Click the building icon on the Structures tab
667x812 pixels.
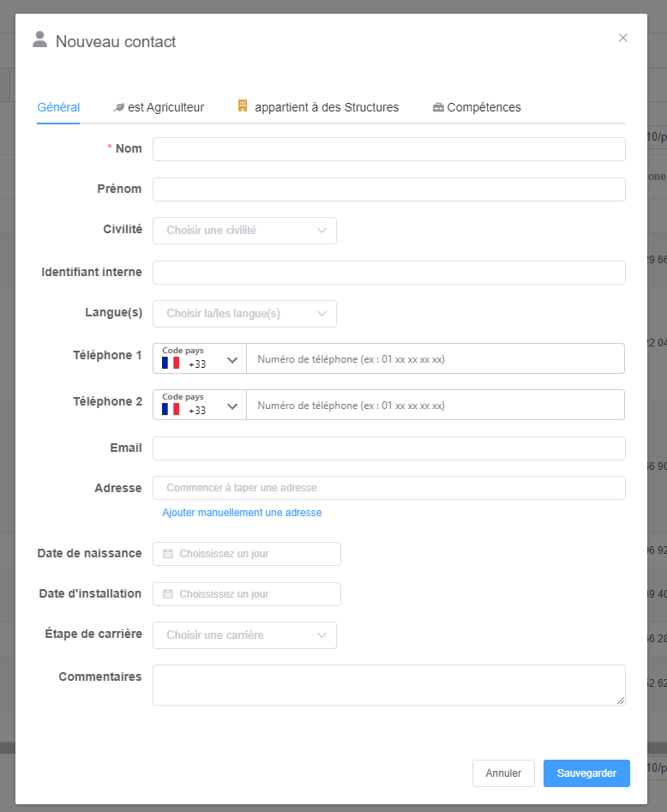pyautogui.click(x=241, y=105)
